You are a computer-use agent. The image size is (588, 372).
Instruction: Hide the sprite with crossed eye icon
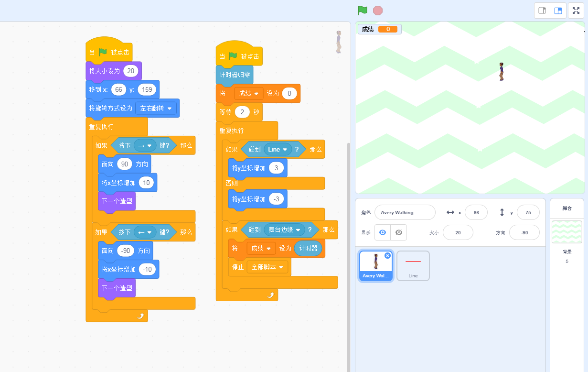pos(399,232)
